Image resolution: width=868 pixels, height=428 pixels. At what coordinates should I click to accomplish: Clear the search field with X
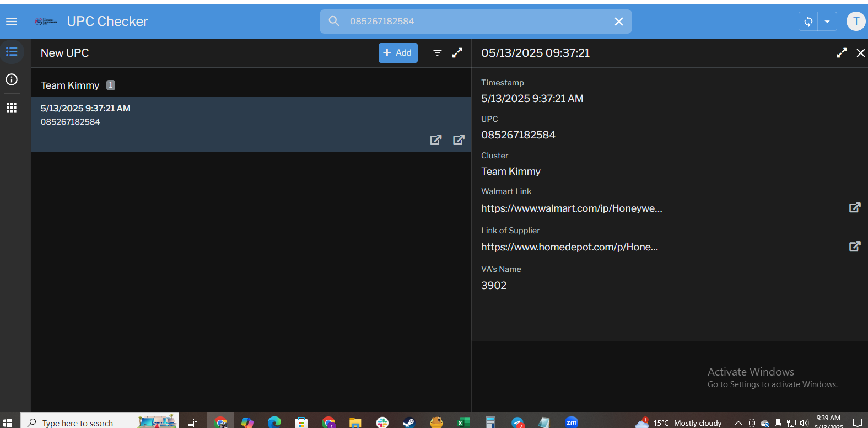click(x=618, y=22)
